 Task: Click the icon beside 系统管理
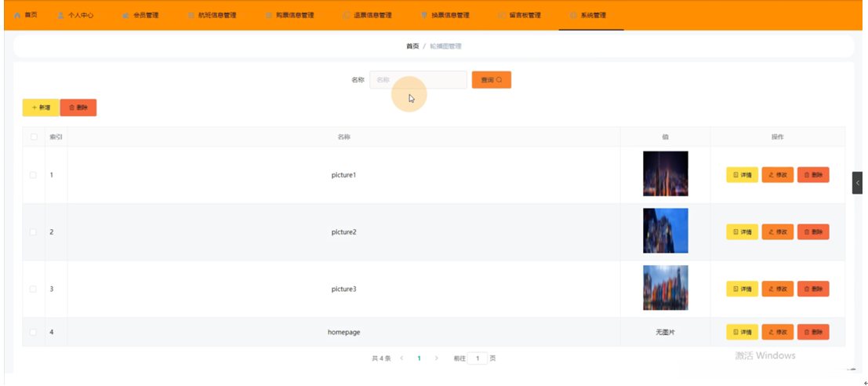pos(573,16)
